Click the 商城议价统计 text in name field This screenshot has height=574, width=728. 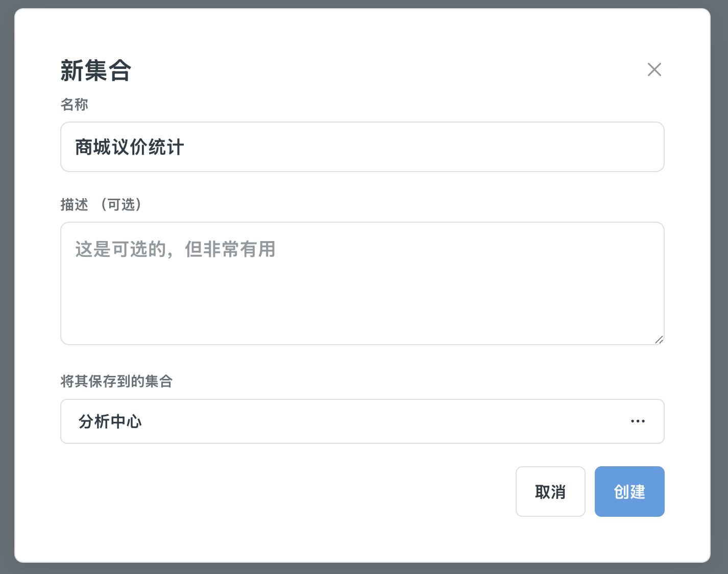130,148
